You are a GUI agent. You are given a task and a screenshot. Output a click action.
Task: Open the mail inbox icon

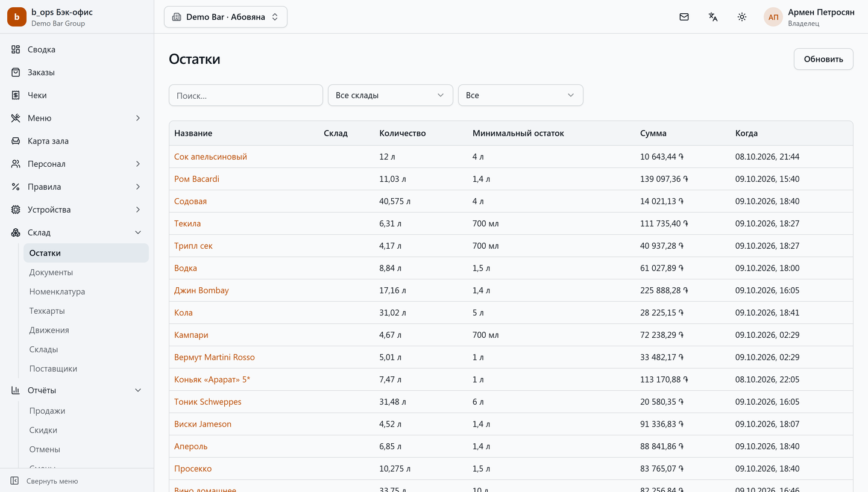(x=684, y=17)
